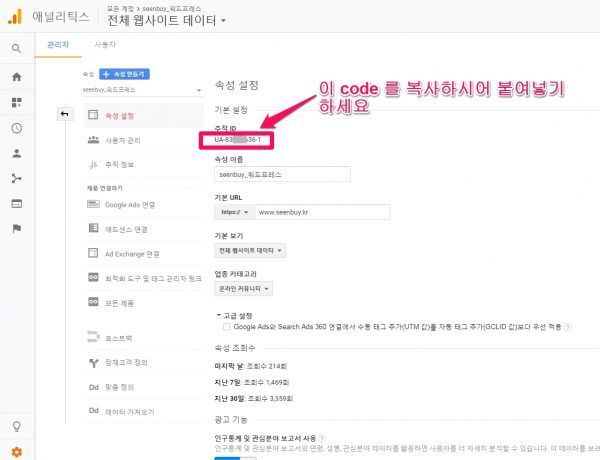This screenshot has width=600, height=460.
Task: Open 맞춤 정의 link
Action: pos(119,387)
